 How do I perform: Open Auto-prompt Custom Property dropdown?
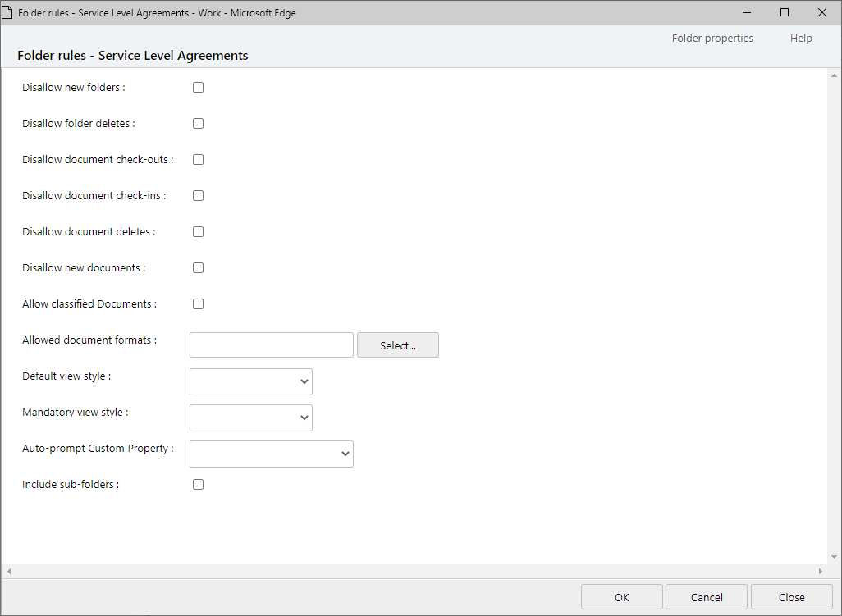tap(271, 454)
